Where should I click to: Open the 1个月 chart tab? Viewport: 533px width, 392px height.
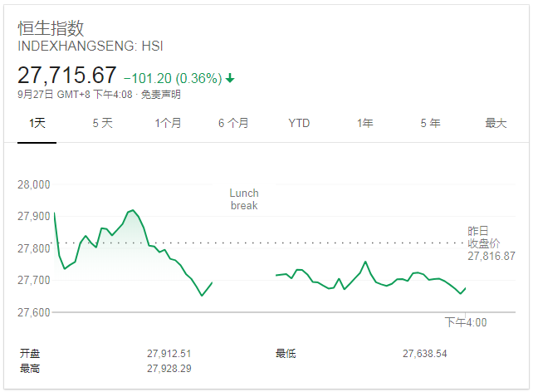point(168,123)
